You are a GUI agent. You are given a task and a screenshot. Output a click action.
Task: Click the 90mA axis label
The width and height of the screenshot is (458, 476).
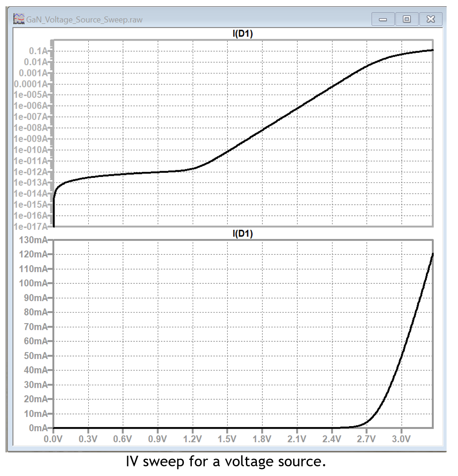[36, 298]
